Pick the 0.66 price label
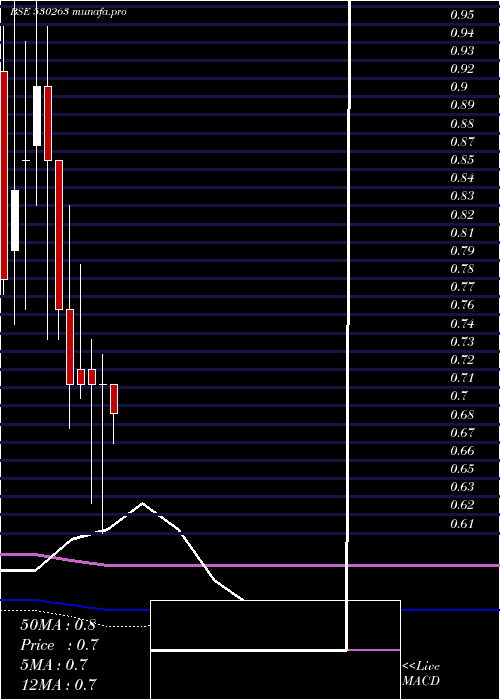Image resolution: width=500 pixels, height=700 pixels. click(462, 451)
